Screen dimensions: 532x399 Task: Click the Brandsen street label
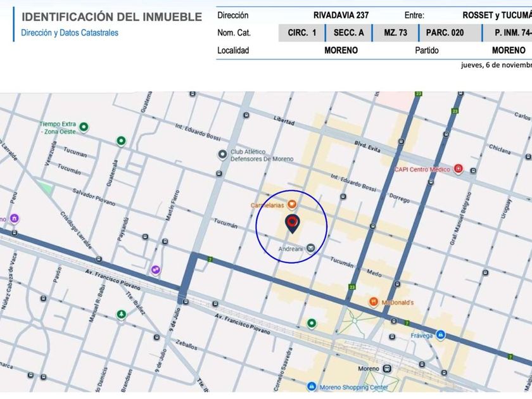126,381
